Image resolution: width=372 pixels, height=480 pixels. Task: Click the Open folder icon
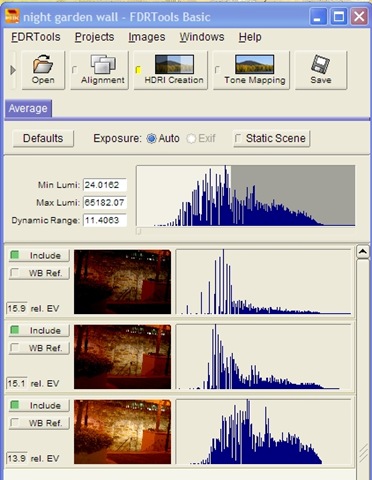(43, 64)
